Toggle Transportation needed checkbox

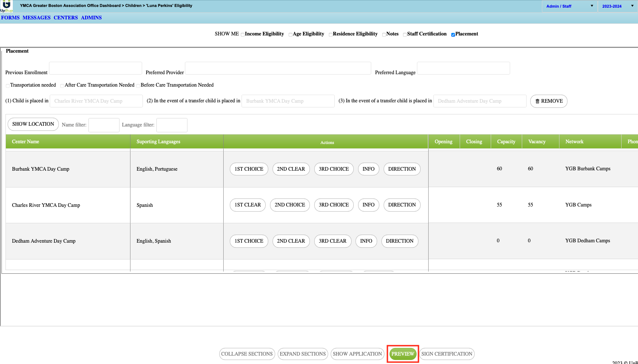[8, 86]
